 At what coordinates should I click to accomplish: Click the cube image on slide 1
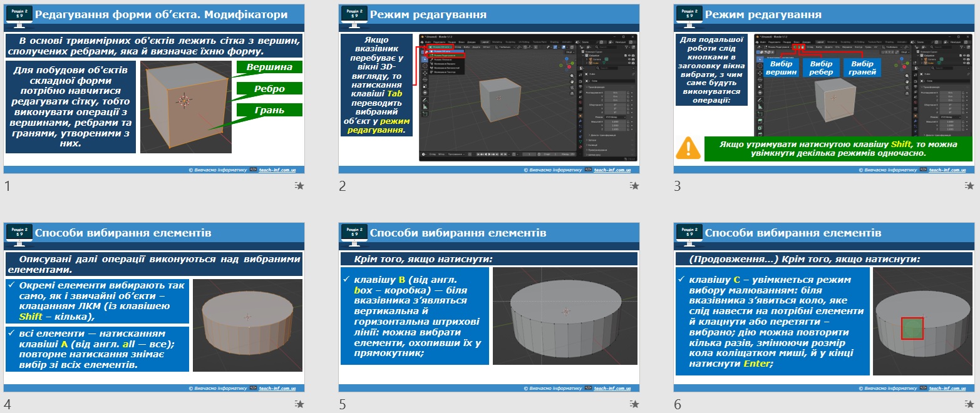pyautogui.click(x=186, y=107)
